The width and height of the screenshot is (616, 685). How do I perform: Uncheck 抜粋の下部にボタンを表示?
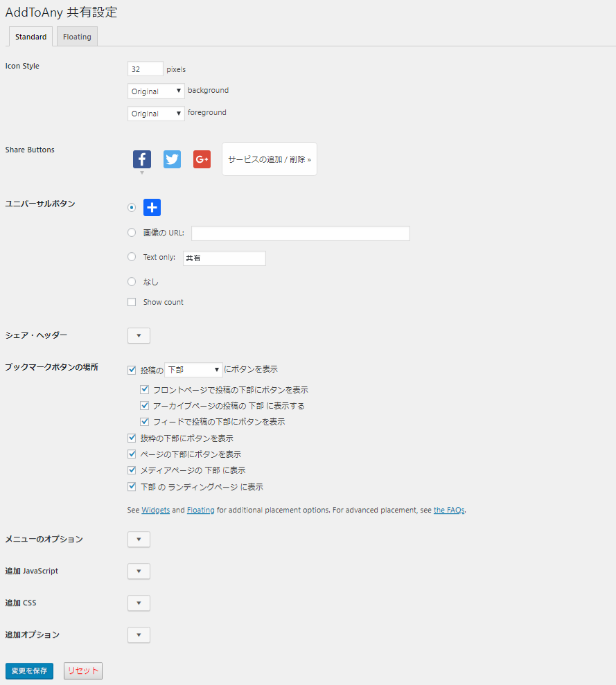pos(132,438)
